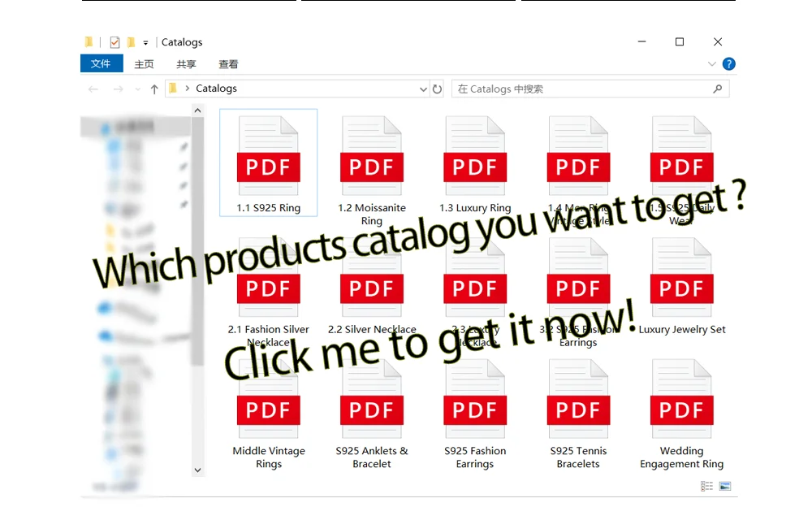Screen dimensions: 812x507
Task: Click the S925 Tennis Bracelets file name
Action: [x=578, y=457]
